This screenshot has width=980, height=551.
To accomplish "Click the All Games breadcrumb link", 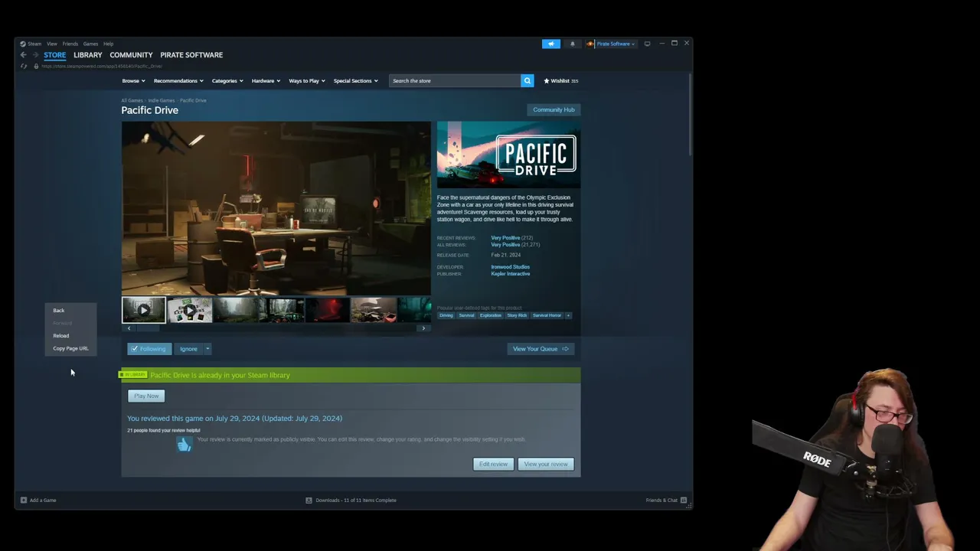I will (132, 100).
